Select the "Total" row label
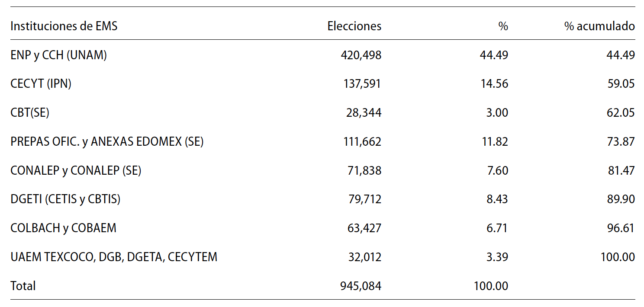Image resolution: width=644 pixels, height=307 pixels. (x=23, y=286)
